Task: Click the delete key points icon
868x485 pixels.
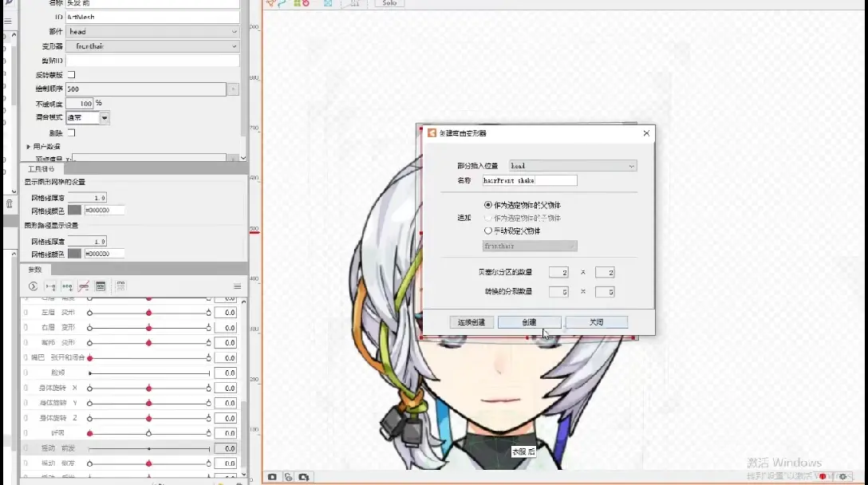Action: (84, 286)
